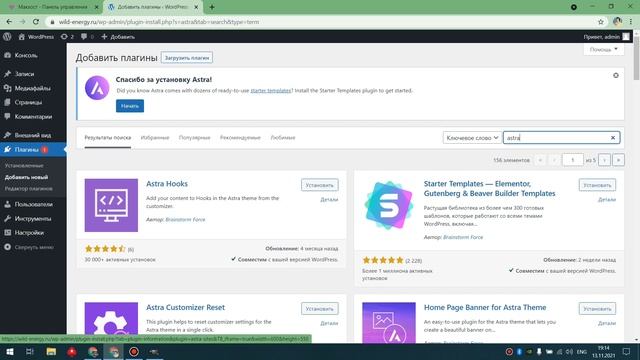Image resolution: width=640 pixels, height=360 pixels.
Task: Install Starter Templates plugin
Action: click(597, 185)
